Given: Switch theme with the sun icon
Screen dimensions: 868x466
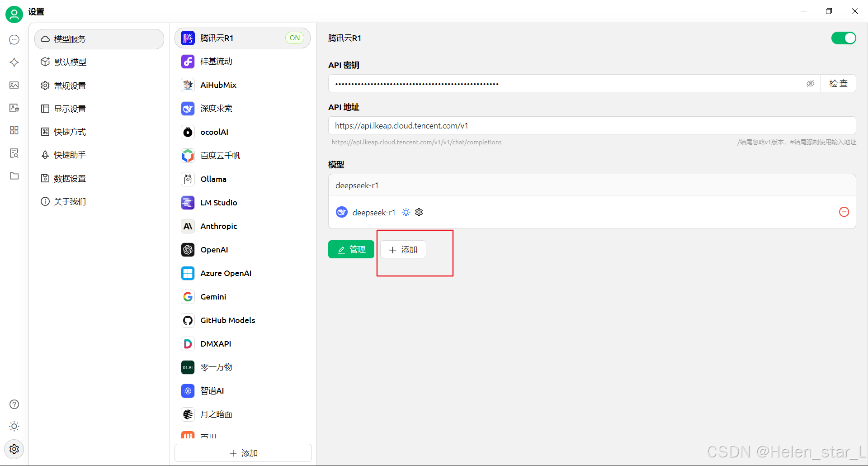Looking at the screenshot, I should pos(14,426).
